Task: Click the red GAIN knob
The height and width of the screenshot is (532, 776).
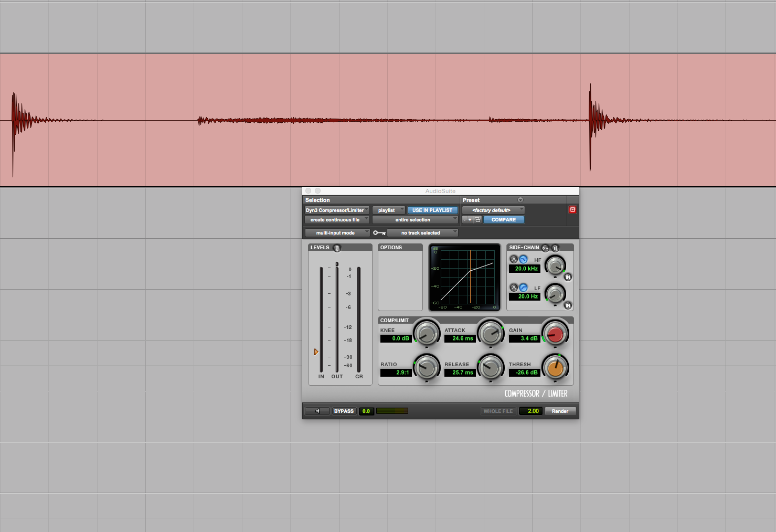Action: pyautogui.click(x=555, y=333)
